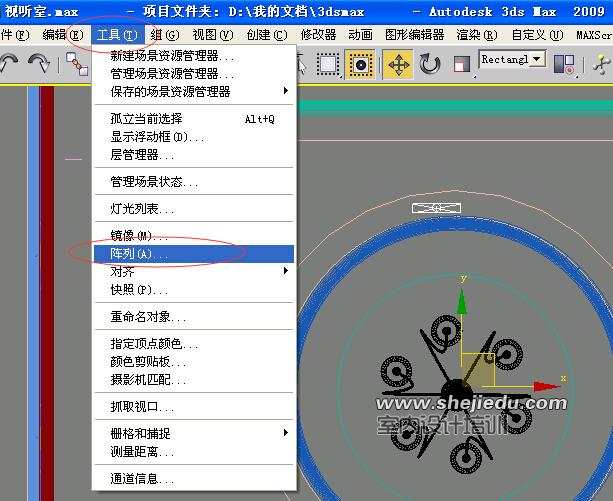Click the Use Pivot Point Center icon
Image resolution: width=613 pixels, height=501 pixels.
point(564,64)
